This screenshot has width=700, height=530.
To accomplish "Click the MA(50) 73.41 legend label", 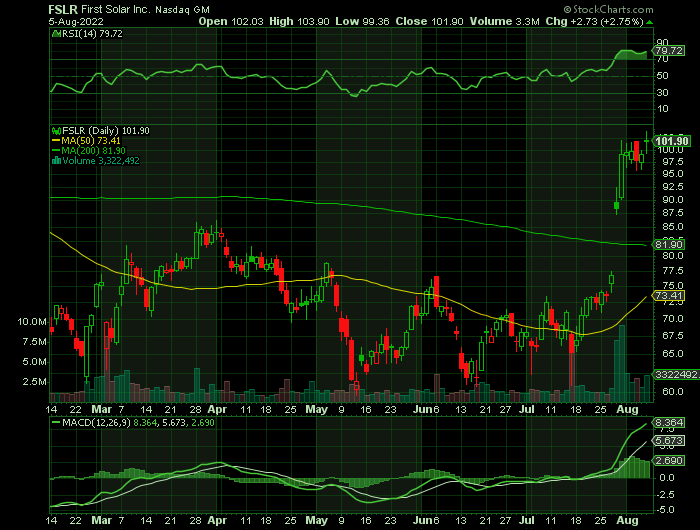I will click(x=91, y=141).
